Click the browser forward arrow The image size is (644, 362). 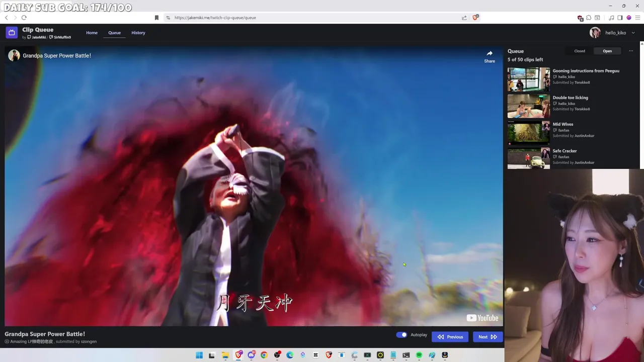[15, 18]
